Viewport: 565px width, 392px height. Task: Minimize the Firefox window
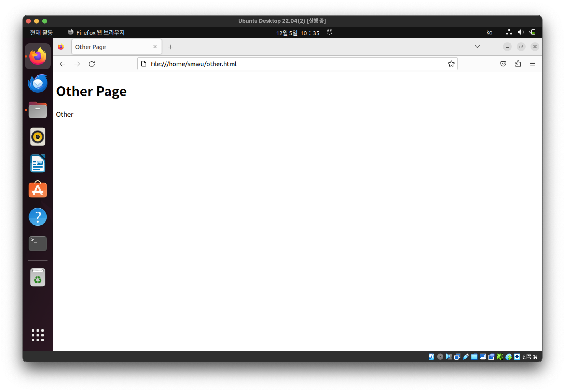coord(507,47)
